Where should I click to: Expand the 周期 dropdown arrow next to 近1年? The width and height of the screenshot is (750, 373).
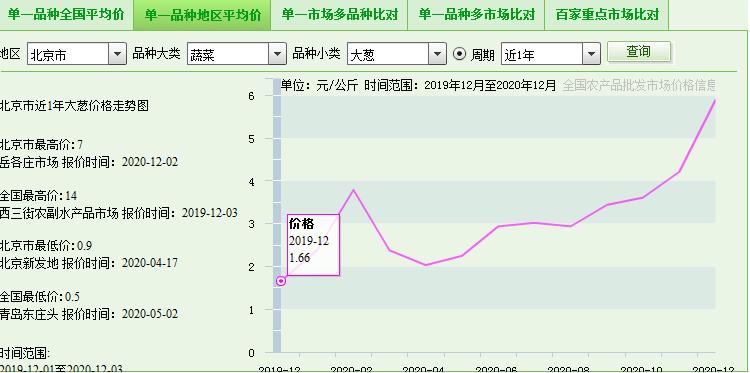(x=591, y=54)
